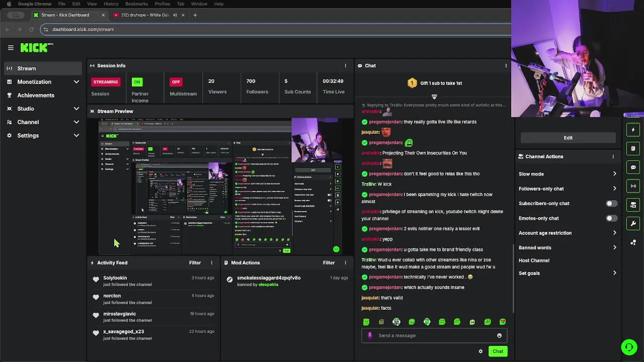The width and height of the screenshot is (644, 362).
Task: Open Mod Actions three-dot menu
Action: tap(345, 263)
